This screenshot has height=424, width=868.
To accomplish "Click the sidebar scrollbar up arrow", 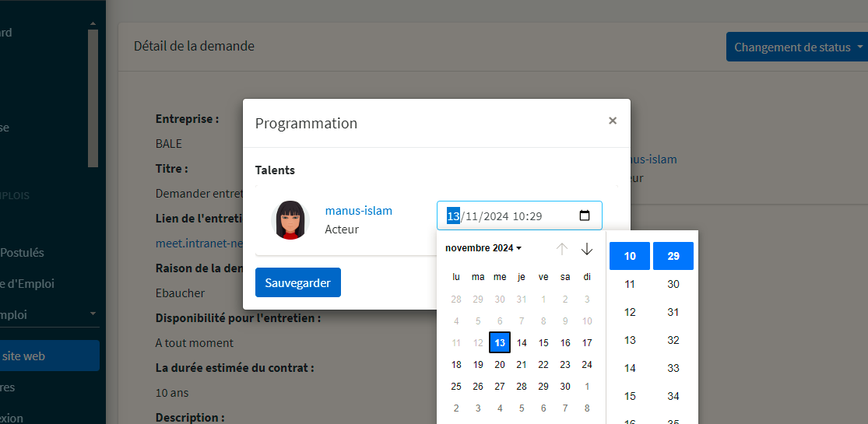I will pos(93,23).
